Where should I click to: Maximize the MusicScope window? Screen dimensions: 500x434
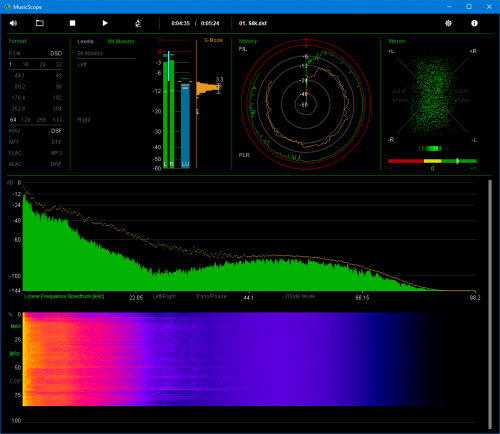[x=469, y=7]
